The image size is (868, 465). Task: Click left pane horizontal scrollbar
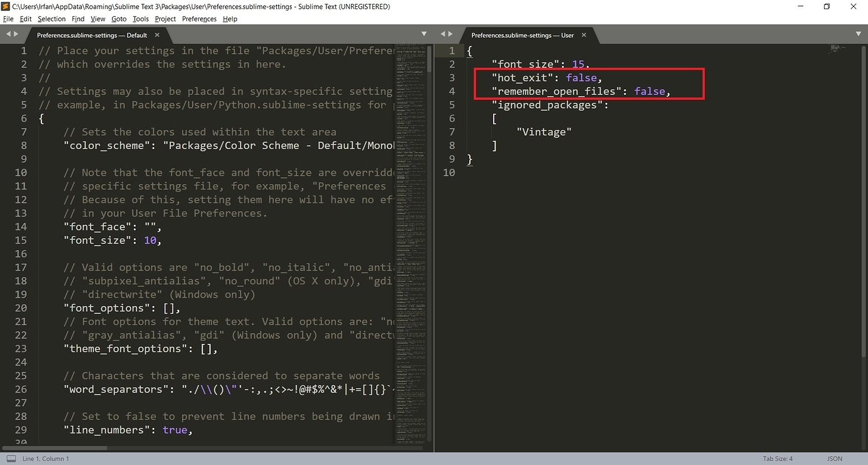[54, 448]
